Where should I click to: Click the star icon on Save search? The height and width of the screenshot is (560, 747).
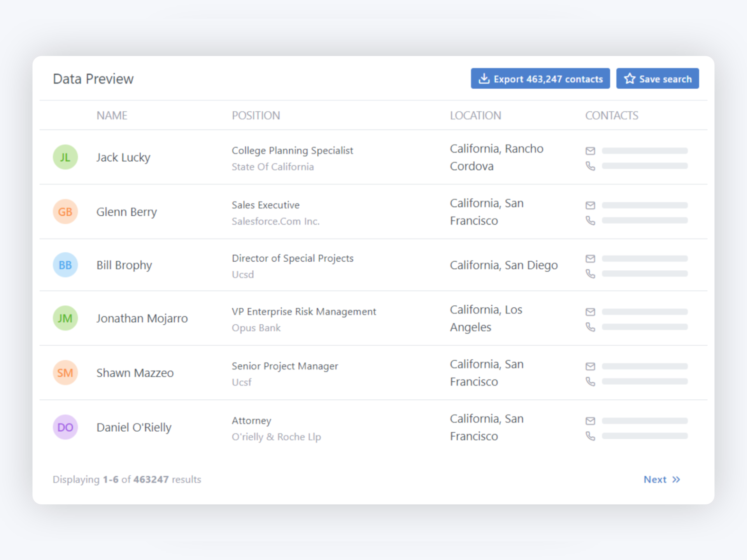pyautogui.click(x=630, y=79)
